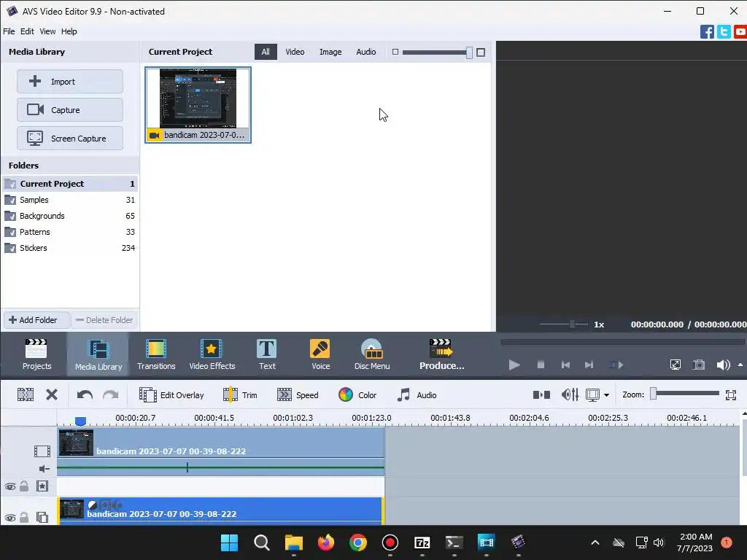Click Add Folder
This screenshot has height=560, width=747.
click(36, 320)
